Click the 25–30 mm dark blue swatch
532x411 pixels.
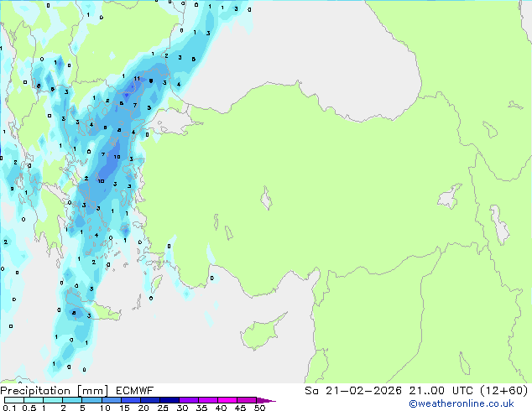[169, 400]
